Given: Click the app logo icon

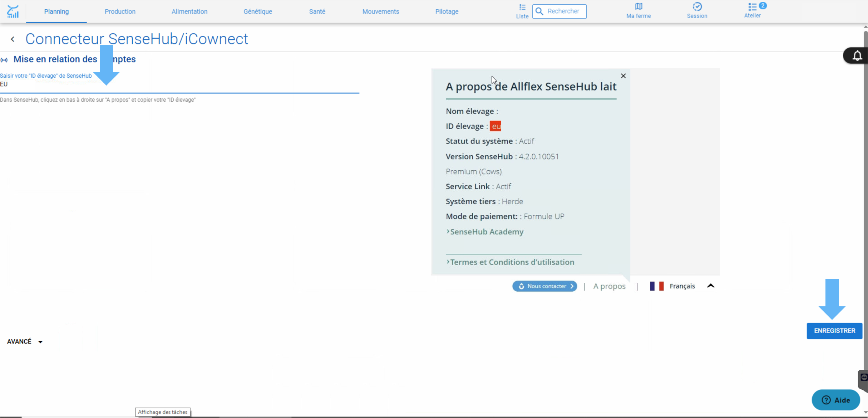Looking at the screenshot, I should tap(13, 11).
